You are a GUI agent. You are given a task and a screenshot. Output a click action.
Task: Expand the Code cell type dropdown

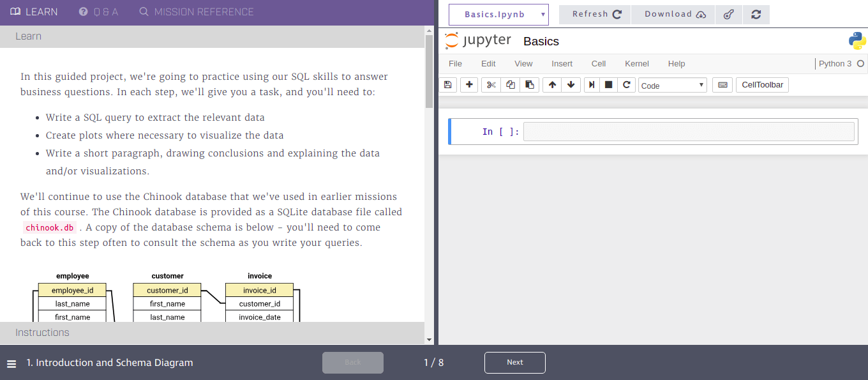tap(672, 86)
